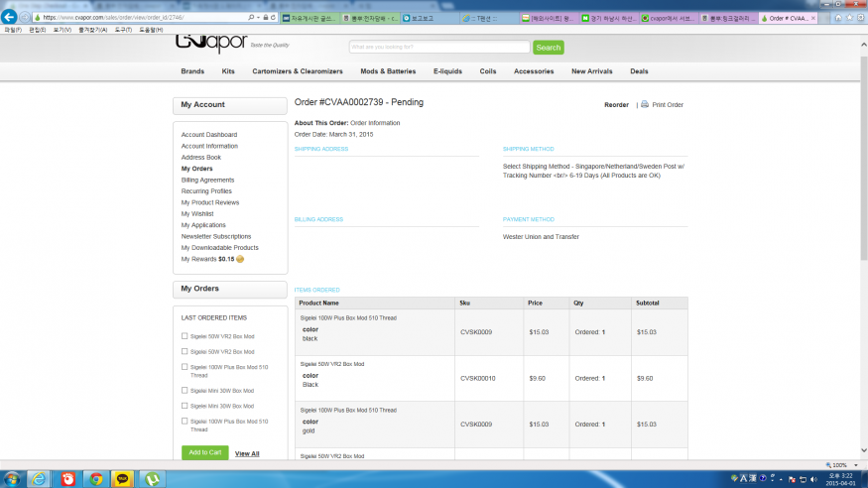Open the zoom level 100% dropdown
The image size is (868, 488).
pos(839,464)
